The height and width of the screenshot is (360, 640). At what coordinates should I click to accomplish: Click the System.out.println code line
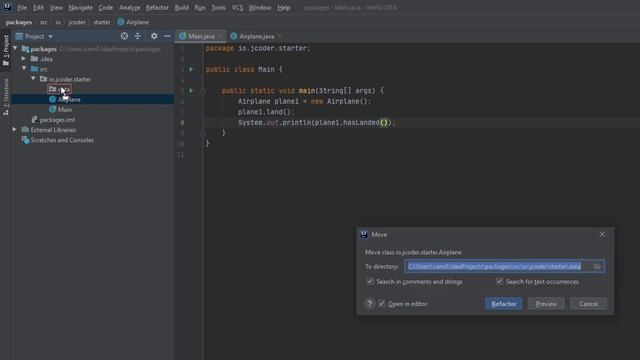coord(317,122)
